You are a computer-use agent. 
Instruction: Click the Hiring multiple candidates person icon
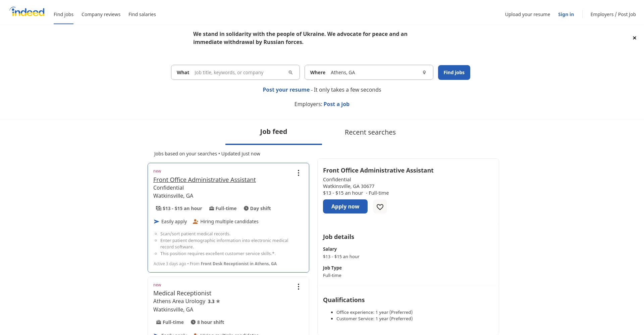196,222
